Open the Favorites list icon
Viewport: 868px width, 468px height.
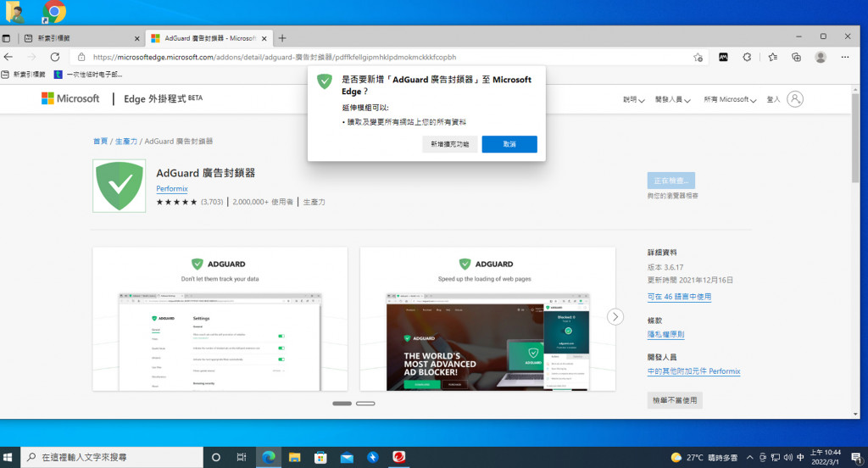tap(773, 57)
